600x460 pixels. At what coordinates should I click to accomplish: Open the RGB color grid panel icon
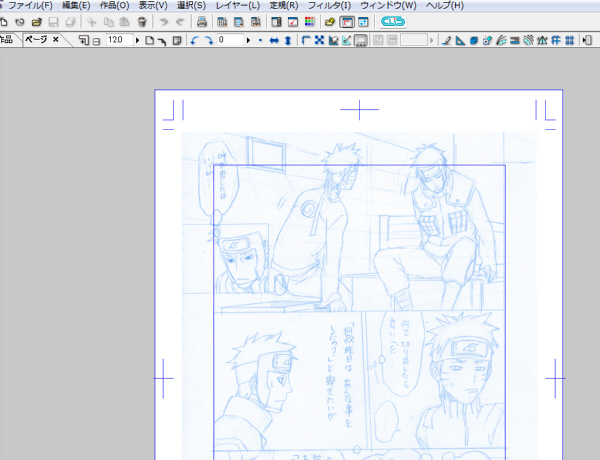click(x=309, y=22)
